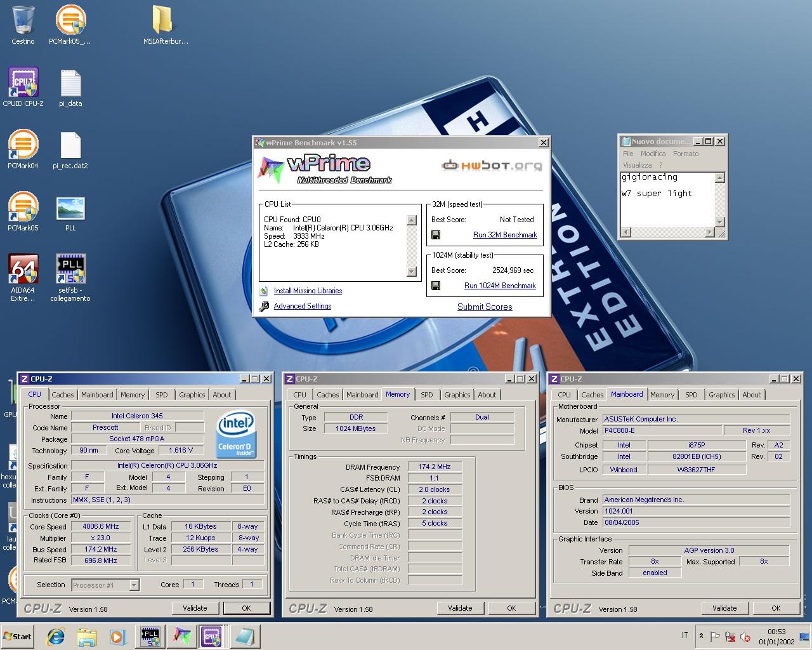Click the Submit Scores link

pyautogui.click(x=485, y=307)
